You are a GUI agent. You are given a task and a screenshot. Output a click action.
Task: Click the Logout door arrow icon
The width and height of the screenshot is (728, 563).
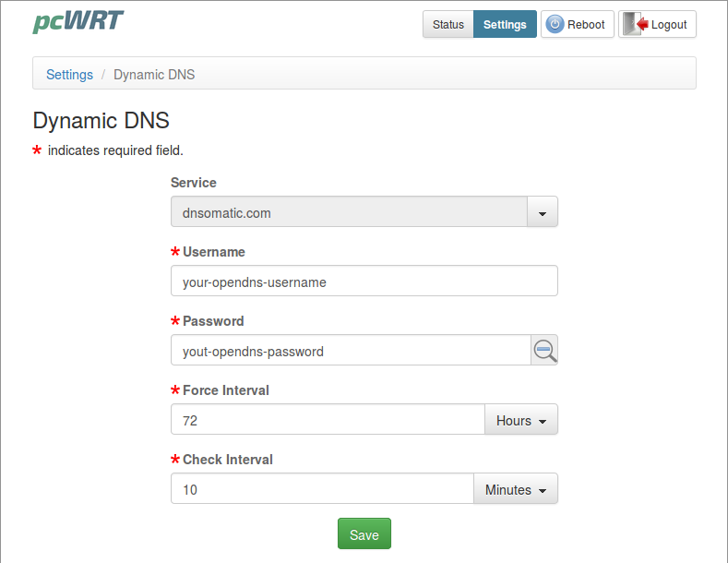[x=636, y=24]
